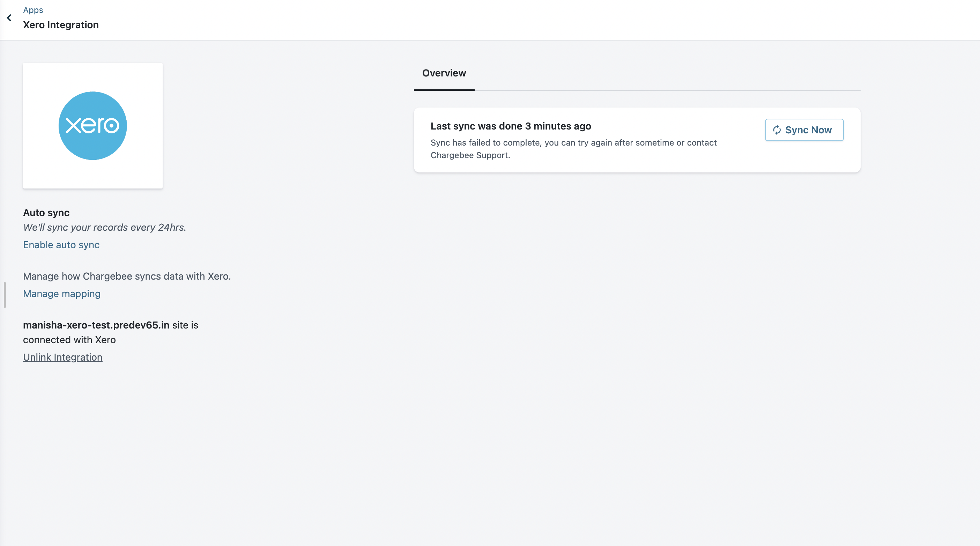Click the manisha-xero-test.predev65.in site name
This screenshot has width=980, height=546.
[96, 325]
